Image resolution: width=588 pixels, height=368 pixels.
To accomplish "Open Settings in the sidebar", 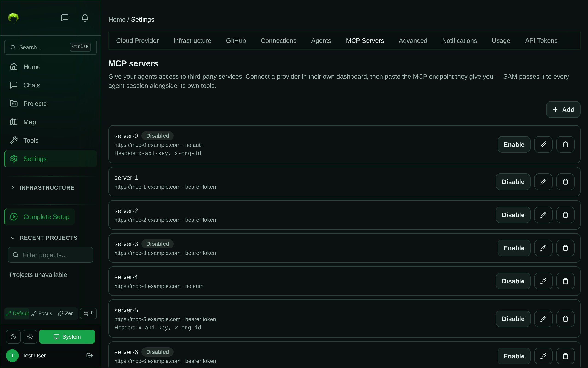I will [x=51, y=159].
